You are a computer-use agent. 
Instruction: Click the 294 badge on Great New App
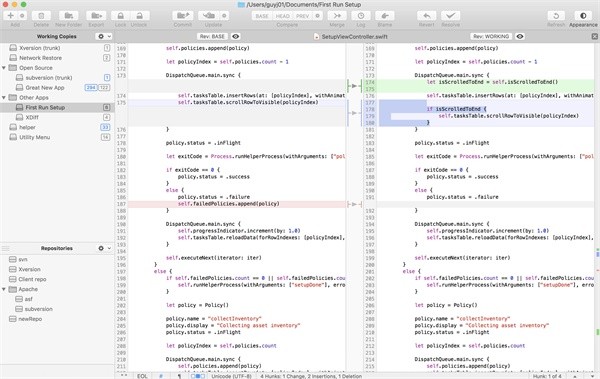click(x=91, y=88)
